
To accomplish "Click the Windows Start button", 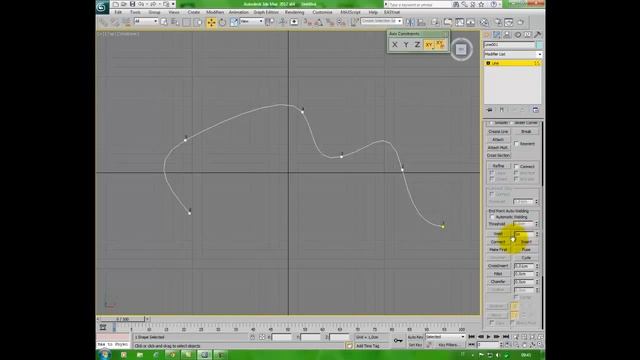I will [x=104, y=355].
